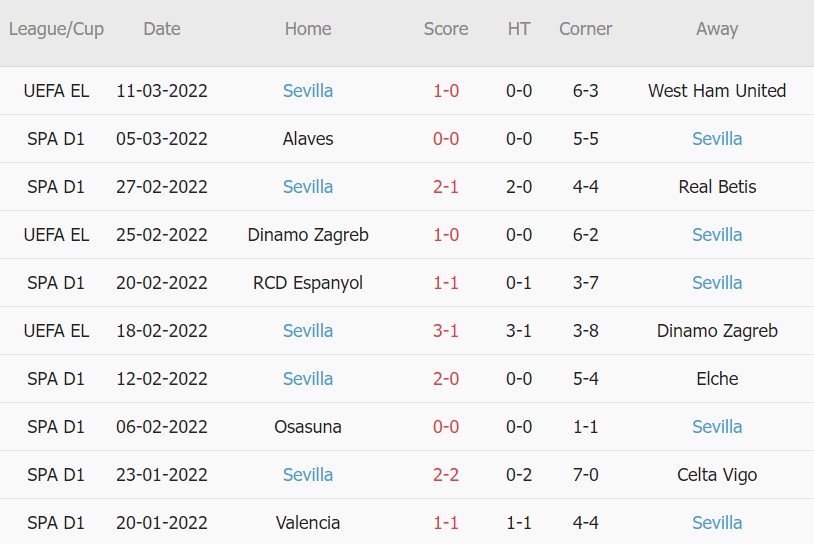
Task: Click the Score column header
Action: point(446,29)
